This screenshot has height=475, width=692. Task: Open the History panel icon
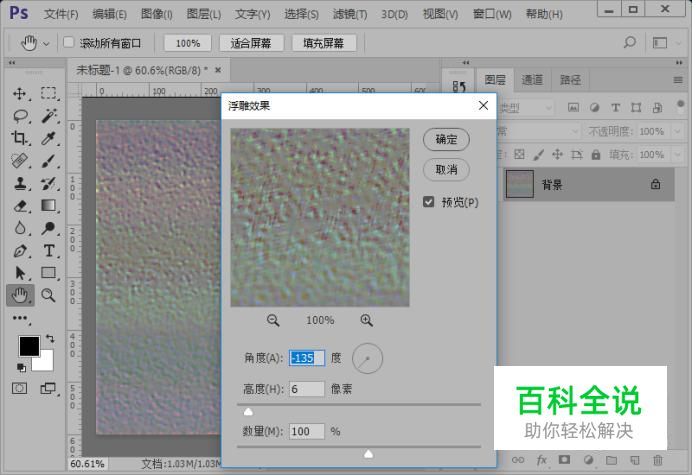point(459,86)
